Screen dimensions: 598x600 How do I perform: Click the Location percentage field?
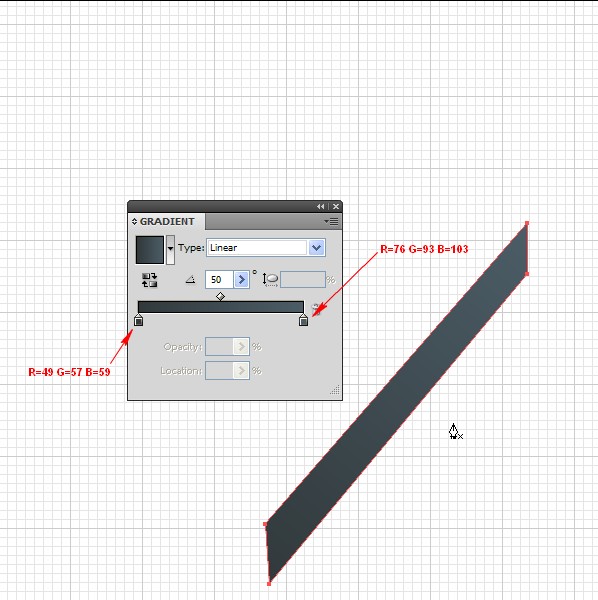pos(219,370)
